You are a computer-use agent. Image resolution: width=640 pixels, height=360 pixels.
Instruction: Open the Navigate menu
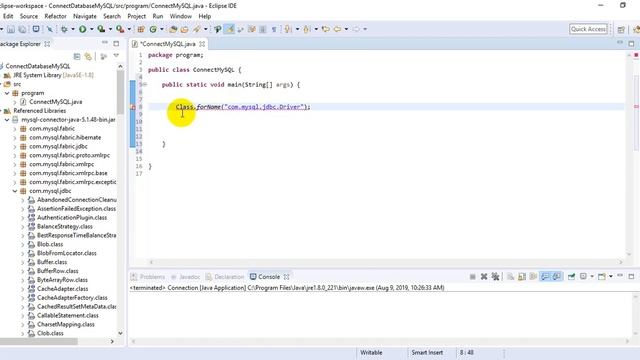pos(85,16)
